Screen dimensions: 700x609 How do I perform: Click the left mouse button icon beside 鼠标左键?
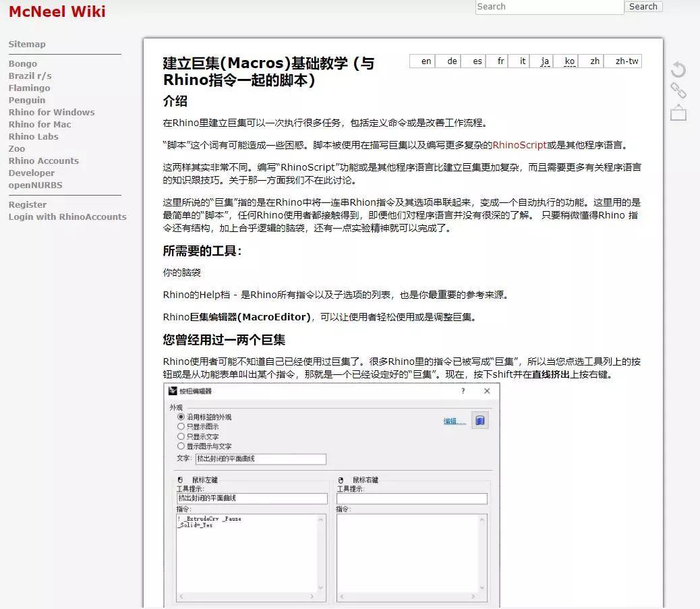180,480
